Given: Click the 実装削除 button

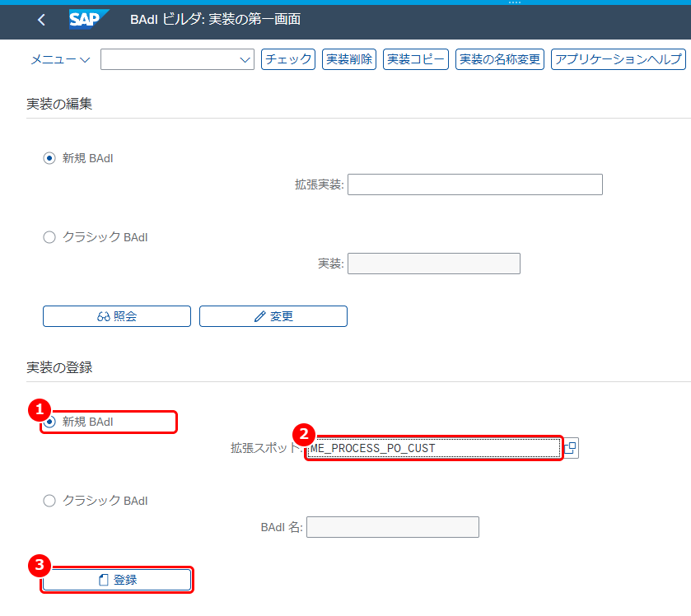Looking at the screenshot, I should tap(349, 59).
